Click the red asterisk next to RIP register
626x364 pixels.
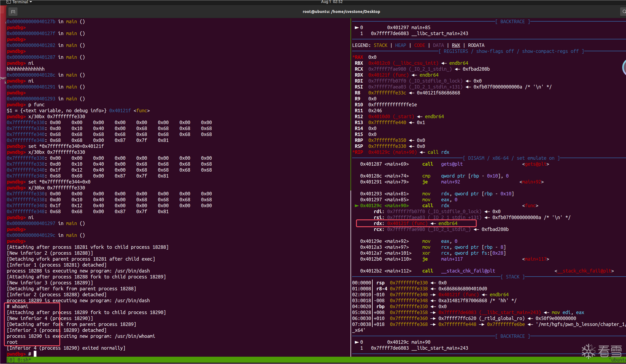(x=353, y=152)
